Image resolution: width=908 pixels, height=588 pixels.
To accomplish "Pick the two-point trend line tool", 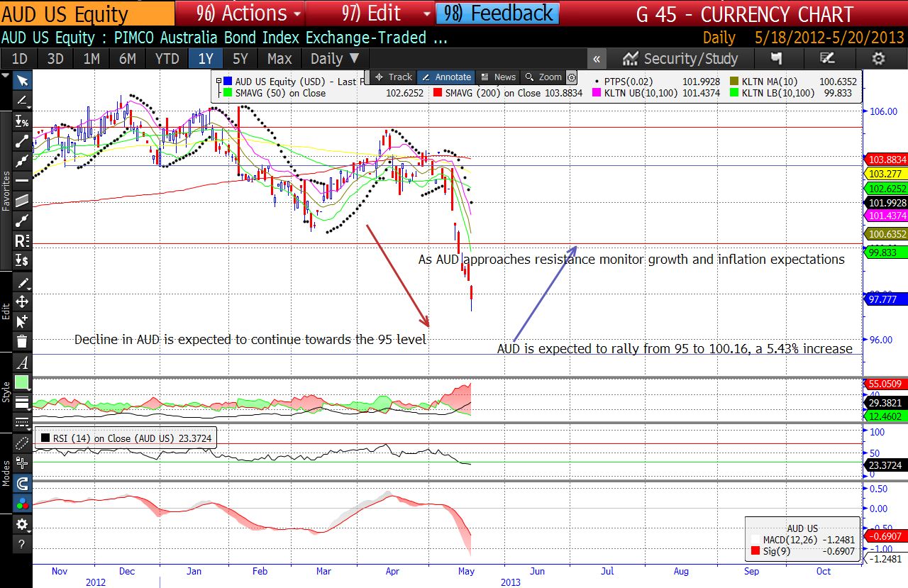I will point(22,140).
